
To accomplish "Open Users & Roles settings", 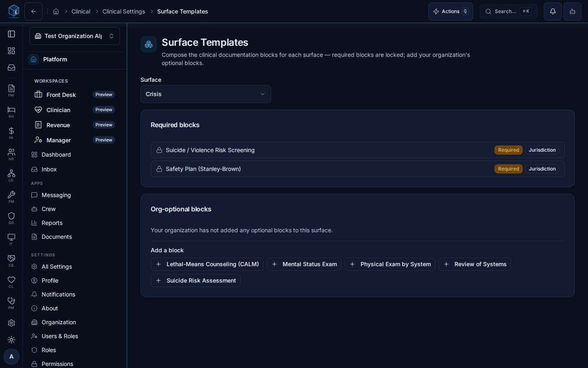I will (75, 336).
